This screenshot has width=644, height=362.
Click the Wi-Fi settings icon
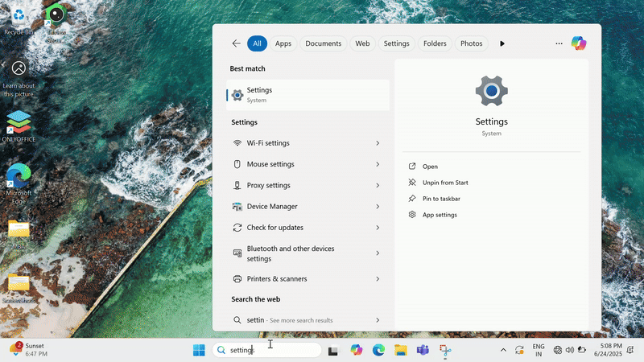pyautogui.click(x=237, y=143)
